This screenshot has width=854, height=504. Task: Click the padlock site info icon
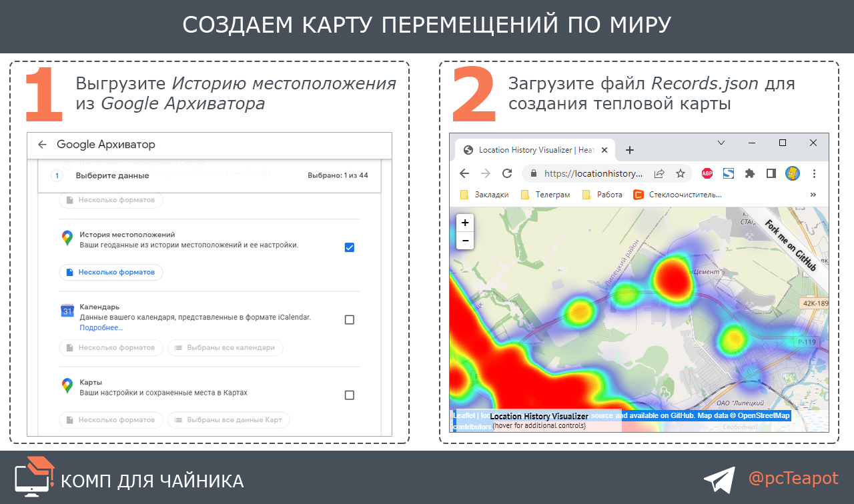coord(533,173)
